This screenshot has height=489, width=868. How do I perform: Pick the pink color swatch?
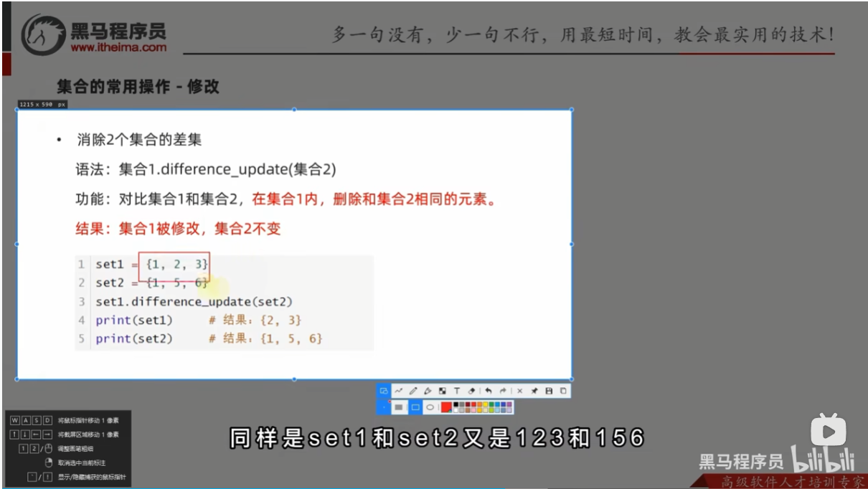[473, 410]
